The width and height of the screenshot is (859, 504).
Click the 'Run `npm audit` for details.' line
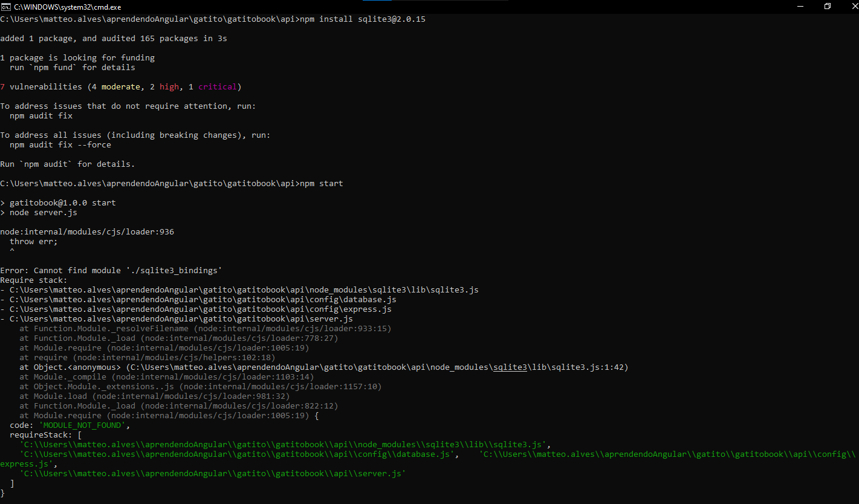(68, 164)
